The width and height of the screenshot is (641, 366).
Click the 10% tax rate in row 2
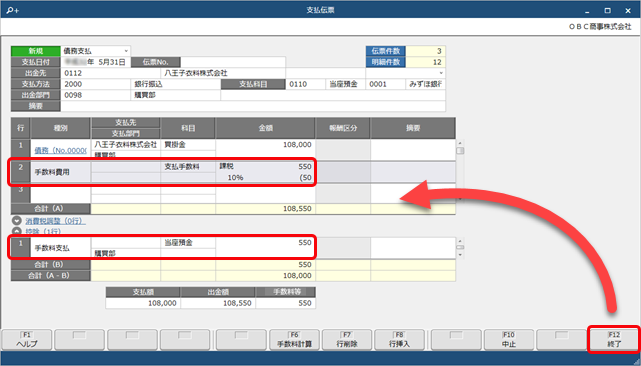[x=235, y=178]
